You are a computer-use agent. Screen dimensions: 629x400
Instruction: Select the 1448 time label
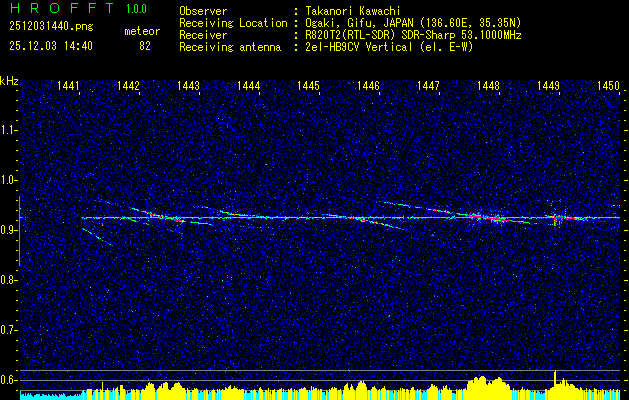tap(488, 87)
